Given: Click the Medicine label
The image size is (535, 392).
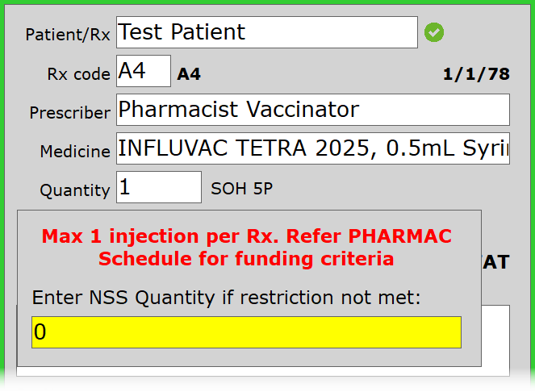Looking at the screenshot, I should (x=74, y=152).
